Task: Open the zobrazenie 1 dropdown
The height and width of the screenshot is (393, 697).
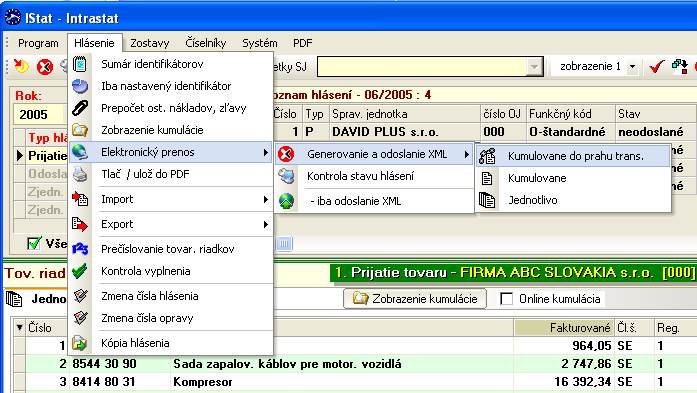Action: click(x=632, y=67)
